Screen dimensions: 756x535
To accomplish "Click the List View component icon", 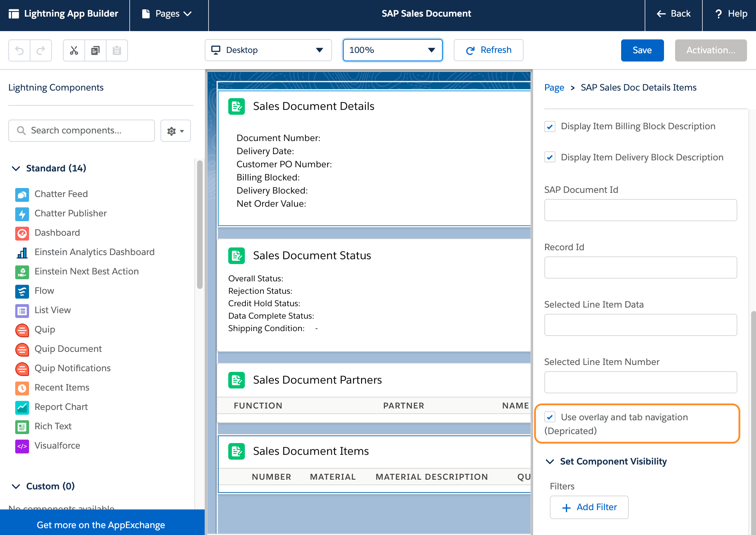I will point(22,311).
